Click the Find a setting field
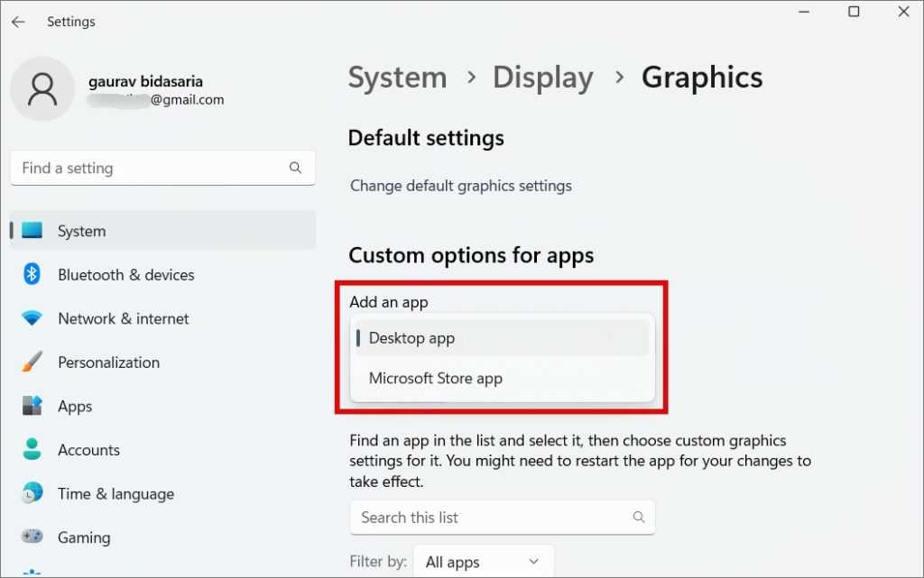The height and width of the screenshot is (578, 924). [x=162, y=168]
